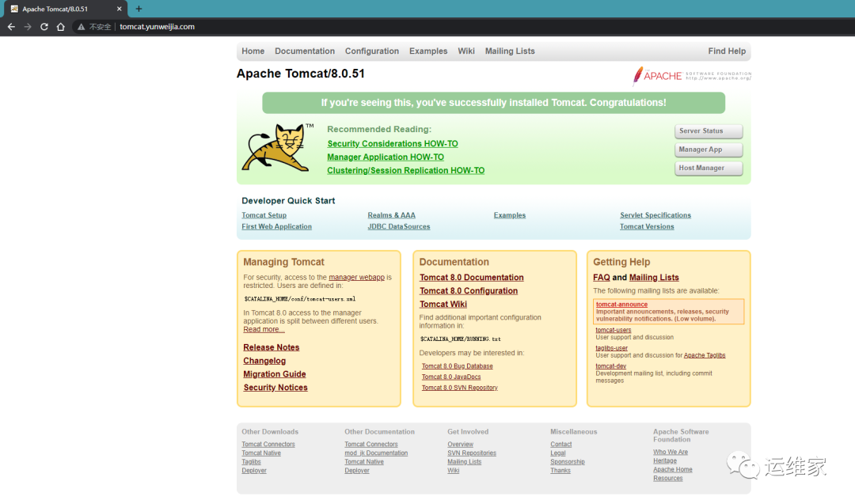
Task: Click the Read more... link
Action: pyautogui.click(x=264, y=330)
